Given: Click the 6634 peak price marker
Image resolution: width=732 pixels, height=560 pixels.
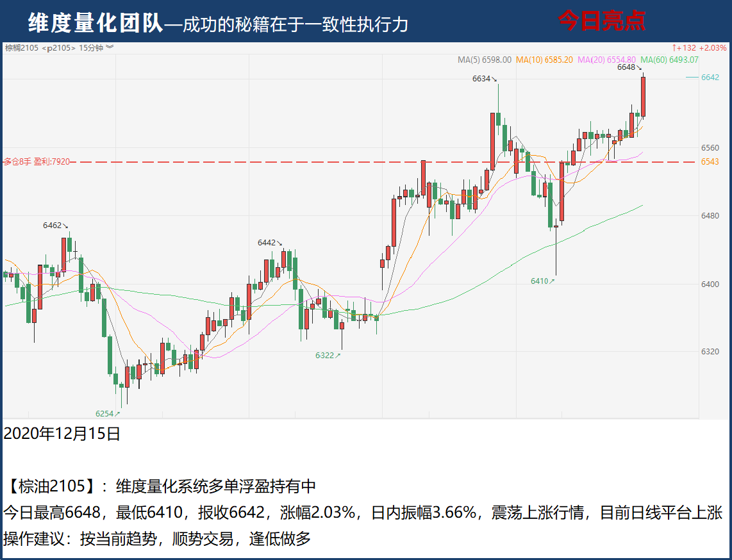Looking at the screenshot, I should tap(481, 79).
